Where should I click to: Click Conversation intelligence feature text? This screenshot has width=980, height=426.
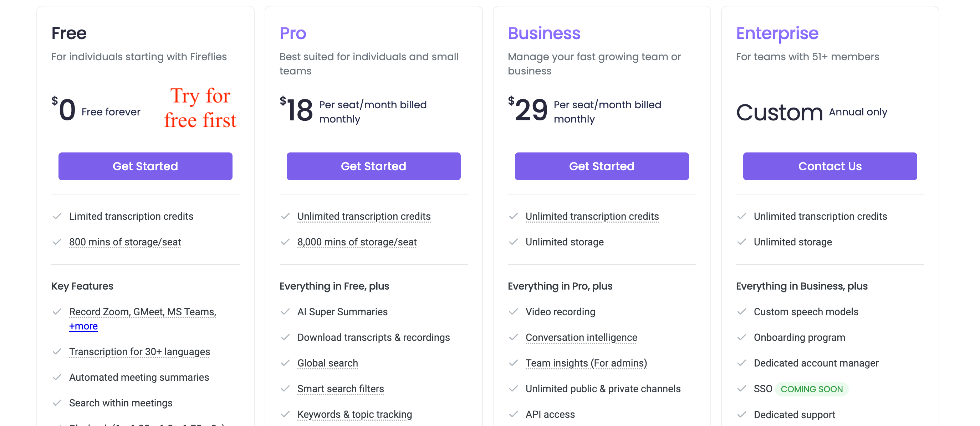click(581, 337)
